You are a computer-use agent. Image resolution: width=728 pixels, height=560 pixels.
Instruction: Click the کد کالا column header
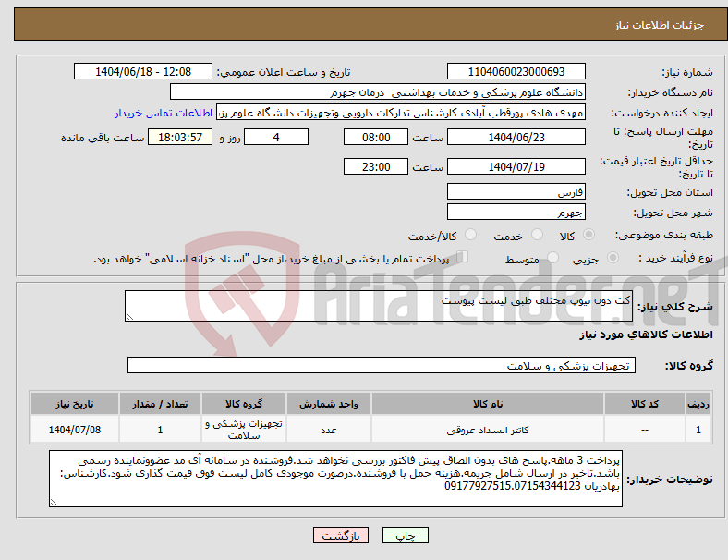click(645, 404)
